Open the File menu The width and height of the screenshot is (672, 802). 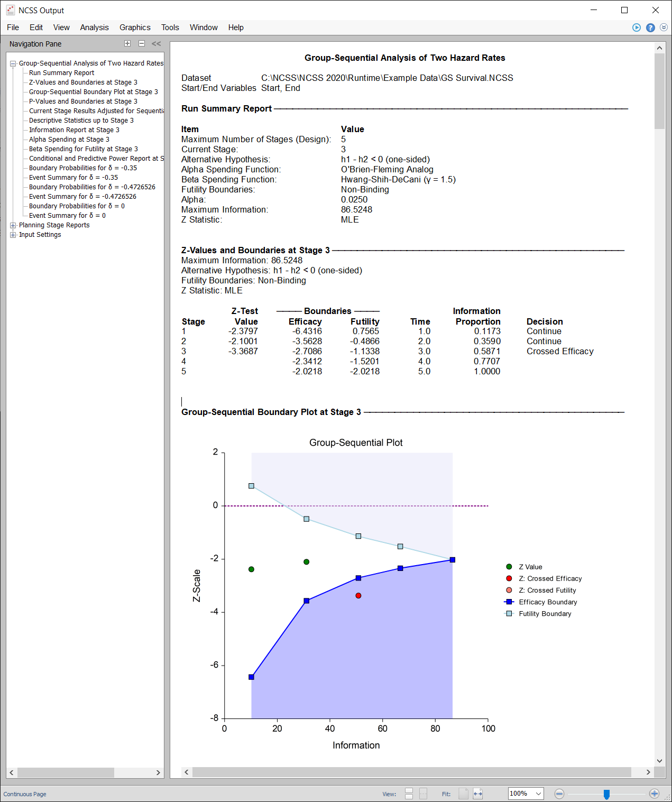tap(13, 27)
